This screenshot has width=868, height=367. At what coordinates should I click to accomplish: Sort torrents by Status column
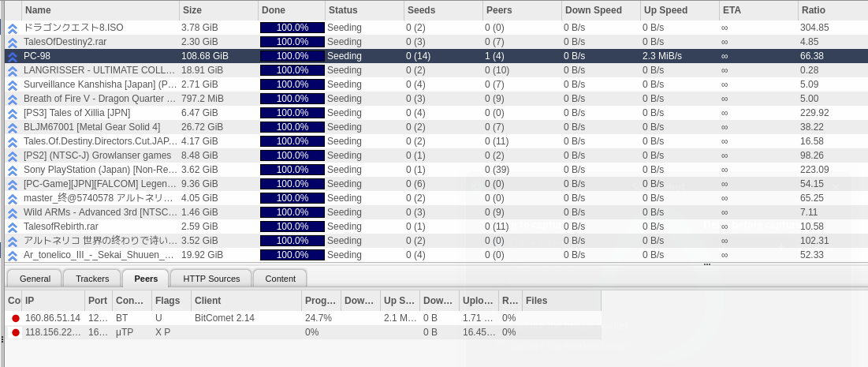pos(364,10)
